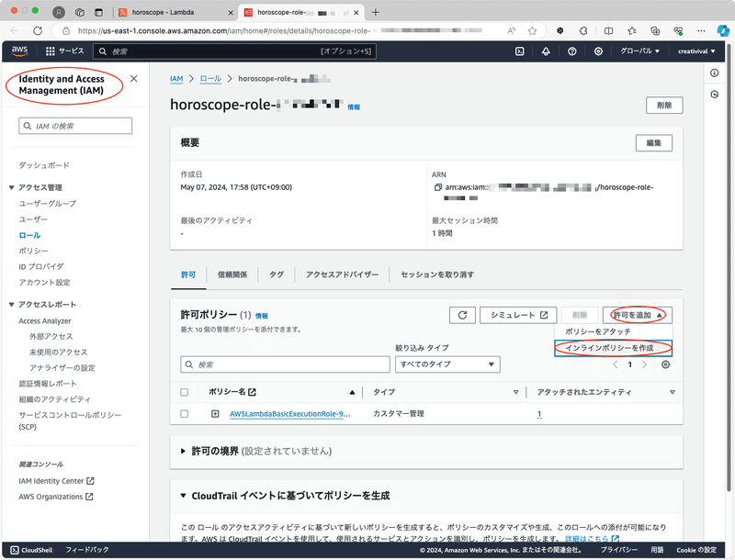This screenshot has width=735, height=560.
Task: Open the browser favorites list icon
Action: point(632,31)
